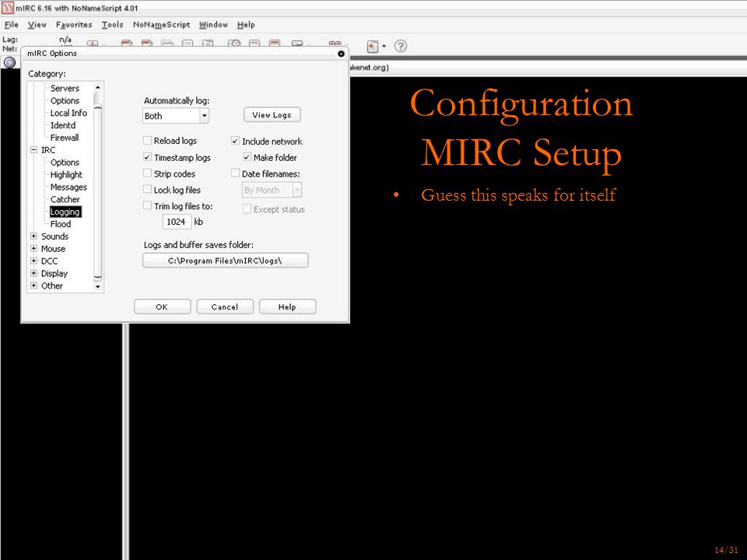Image resolution: width=747 pixels, height=560 pixels.
Task: Click the View Logs button
Action: (x=272, y=115)
